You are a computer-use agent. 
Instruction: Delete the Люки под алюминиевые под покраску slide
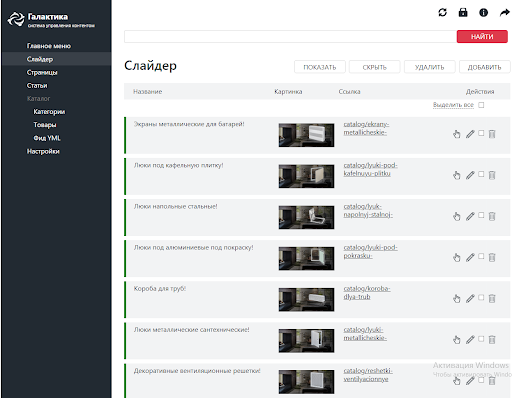tap(492, 257)
